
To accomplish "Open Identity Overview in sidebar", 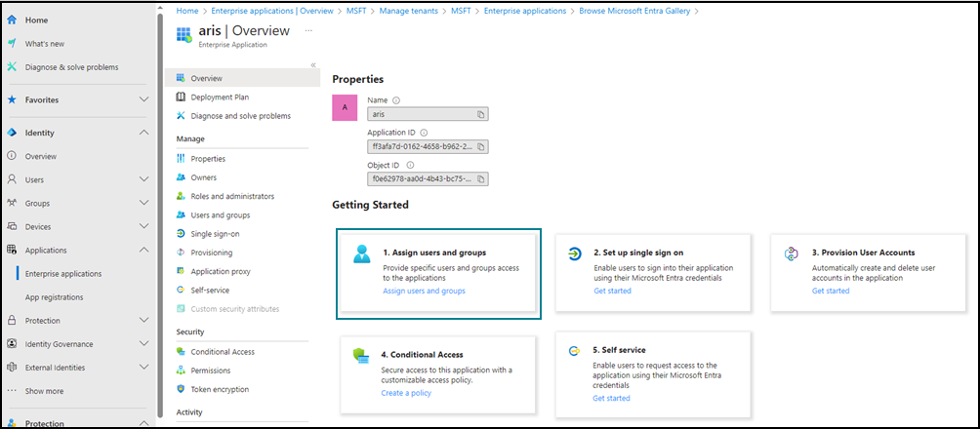I will [41, 156].
